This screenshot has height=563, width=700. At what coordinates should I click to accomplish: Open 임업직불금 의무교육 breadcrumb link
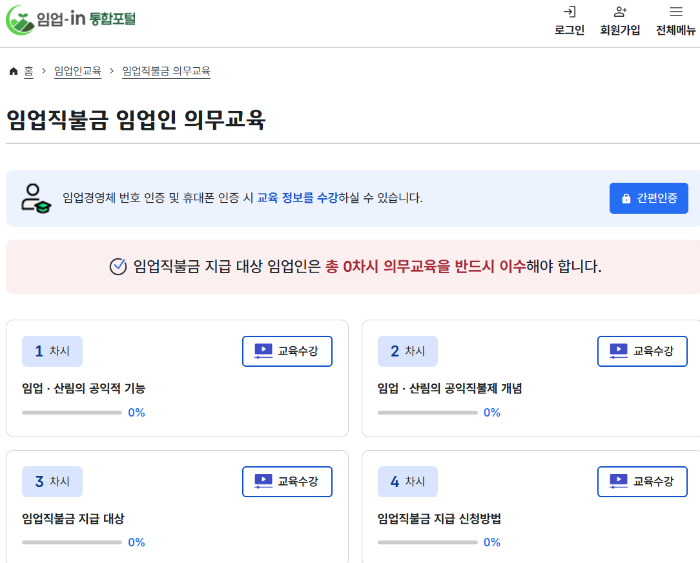(166, 71)
